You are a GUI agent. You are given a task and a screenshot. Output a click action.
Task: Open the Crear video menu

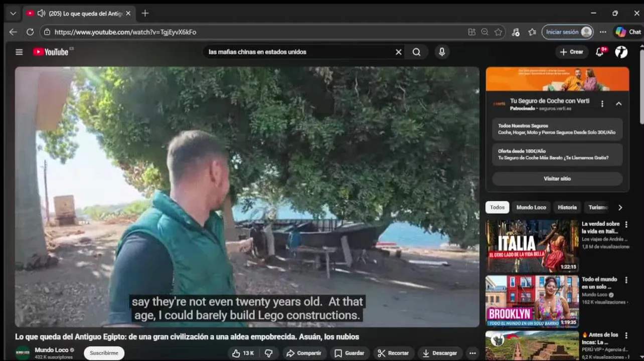coord(572,52)
